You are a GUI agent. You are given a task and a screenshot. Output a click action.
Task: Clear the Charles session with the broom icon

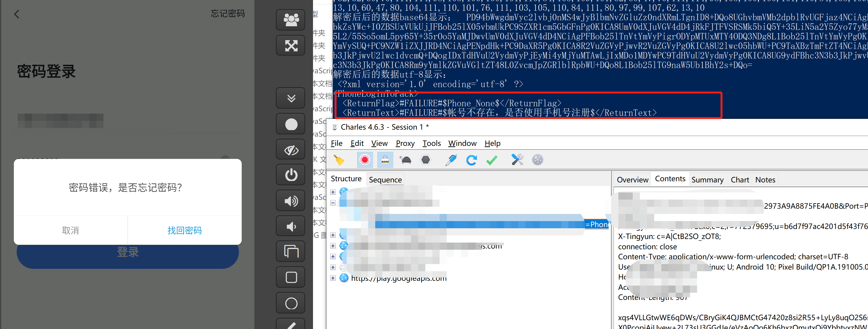coord(339,160)
